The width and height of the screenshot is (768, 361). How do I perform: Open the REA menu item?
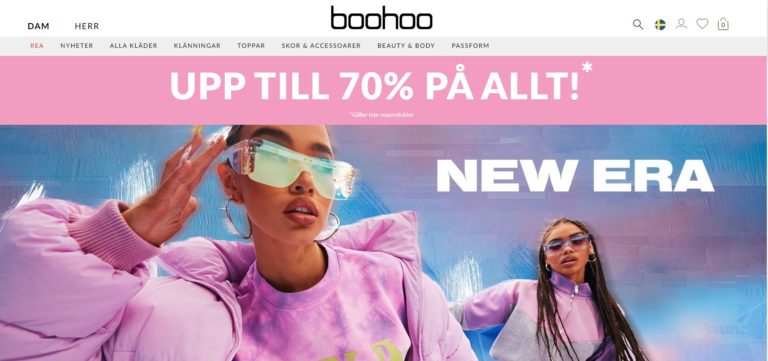point(37,46)
